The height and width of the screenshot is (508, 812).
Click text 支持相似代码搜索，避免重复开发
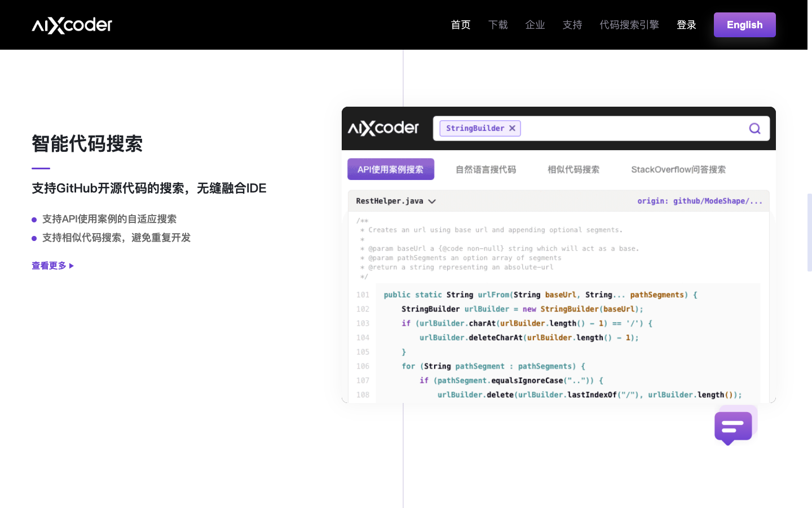click(x=117, y=238)
